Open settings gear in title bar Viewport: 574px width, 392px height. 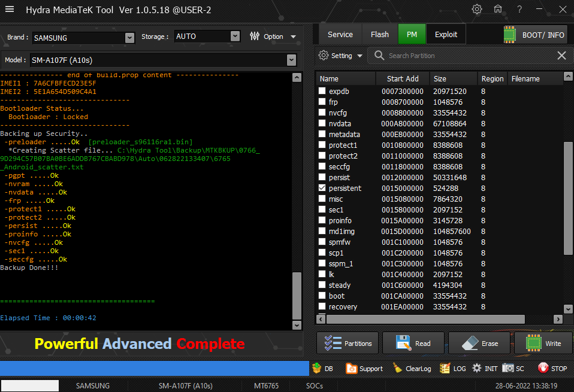(476, 9)
